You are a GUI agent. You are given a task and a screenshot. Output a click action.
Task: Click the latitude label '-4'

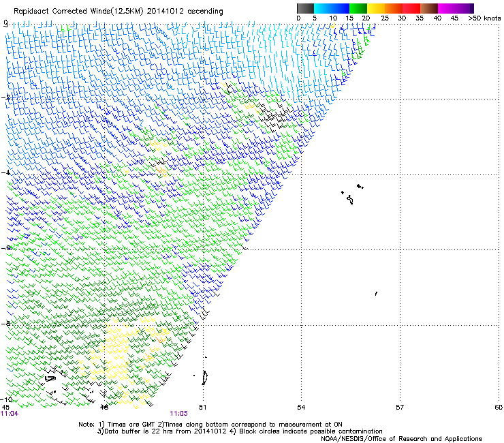5,172
